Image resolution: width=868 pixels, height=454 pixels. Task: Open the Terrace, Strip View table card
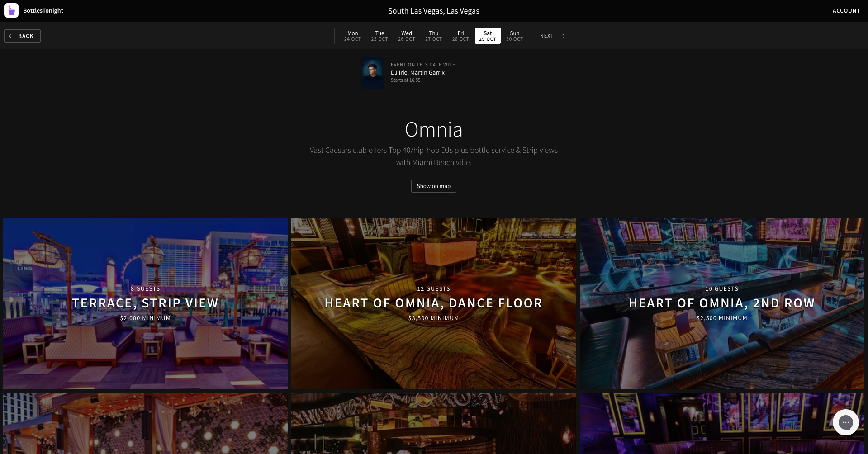click(145, 303)
